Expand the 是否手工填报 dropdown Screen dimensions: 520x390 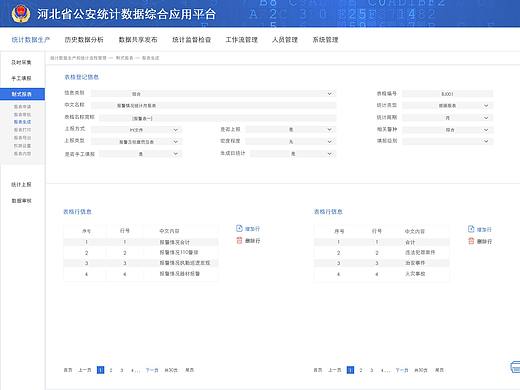[140, 154]
